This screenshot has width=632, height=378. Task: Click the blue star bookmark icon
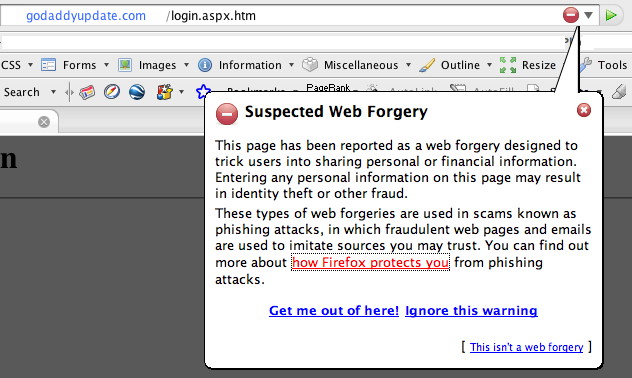click(203, 92)
